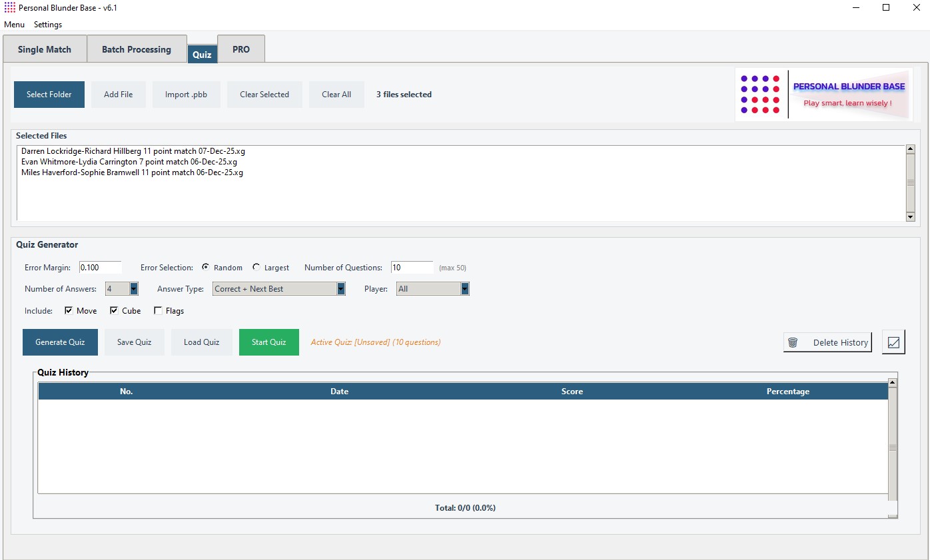Open the Number of Answers dropdown

click(x=133, y=289)
